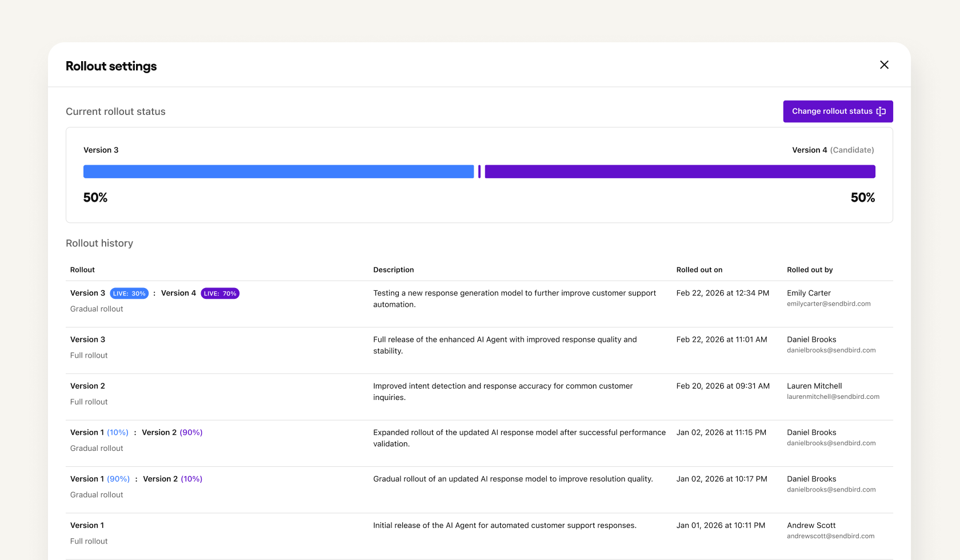This screenshot has height=560, width=960.
Task: Click Daniel Brooks in Feb 22 11:01 AM row
Action: (x=811, y=339)
